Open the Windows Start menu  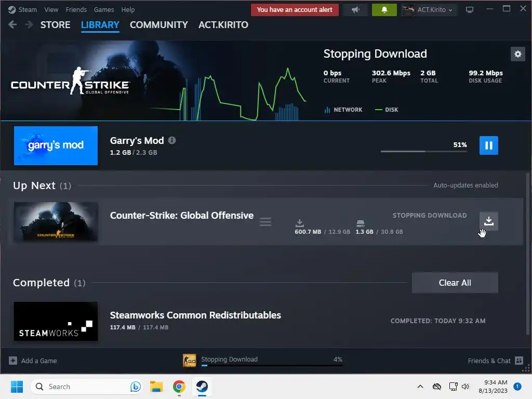click(x=17, y=387)
